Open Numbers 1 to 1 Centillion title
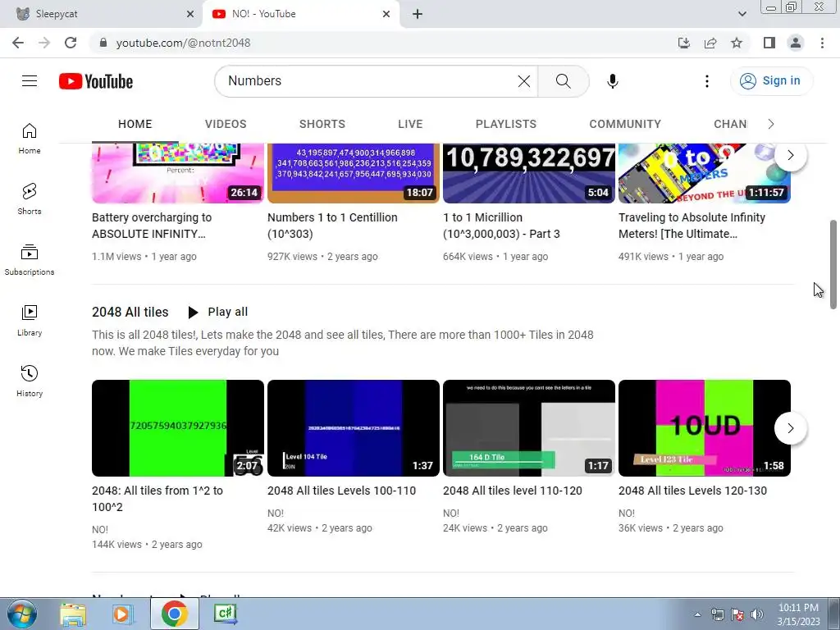The width and height of the screenshot is (840, 630). pos(332,226)
